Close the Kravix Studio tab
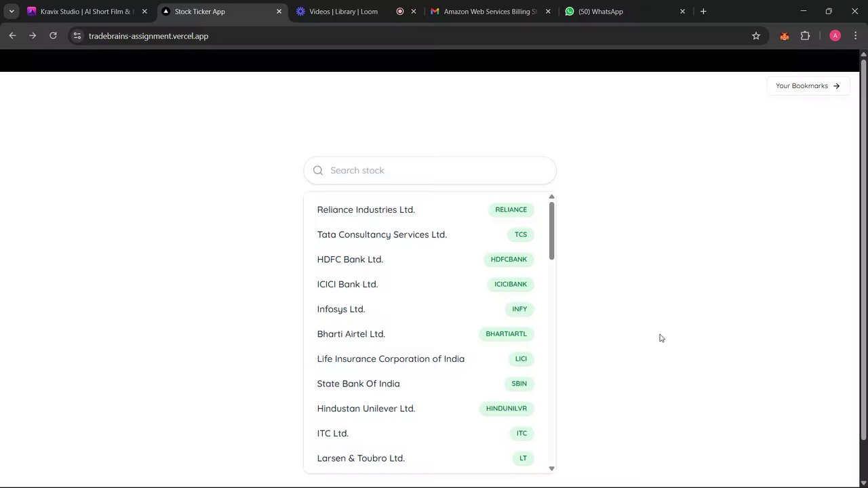Viewport: 868px width, 488px height. (x=144, y=12)
